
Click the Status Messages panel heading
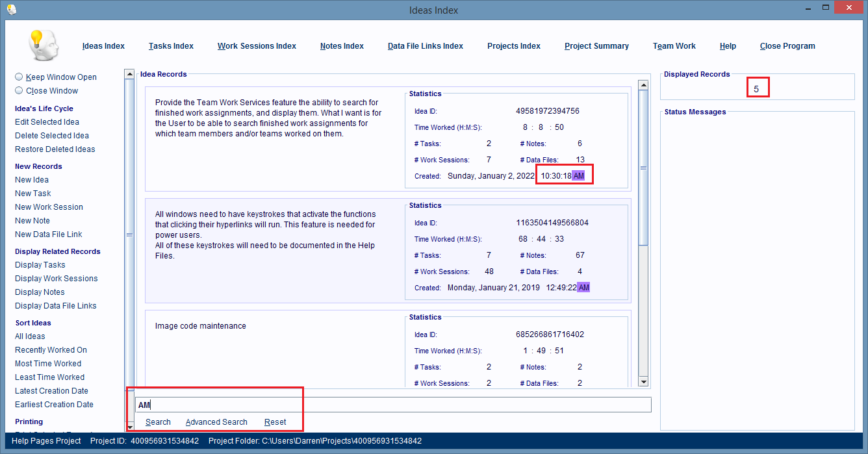pos(695,112)
